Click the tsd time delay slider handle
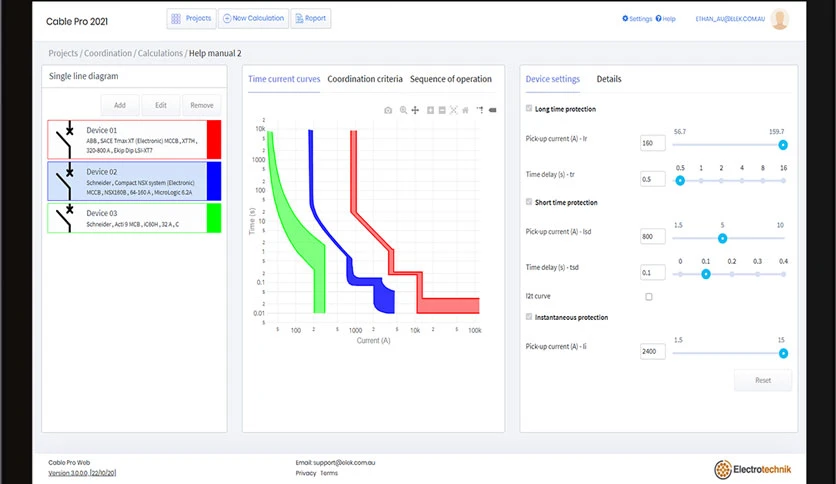The height and width of the screenshot is (484, 836). (x=706, y=274)
